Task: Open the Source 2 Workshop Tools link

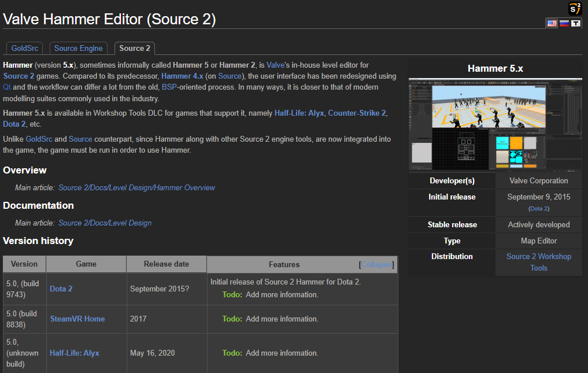Action: 539,263
